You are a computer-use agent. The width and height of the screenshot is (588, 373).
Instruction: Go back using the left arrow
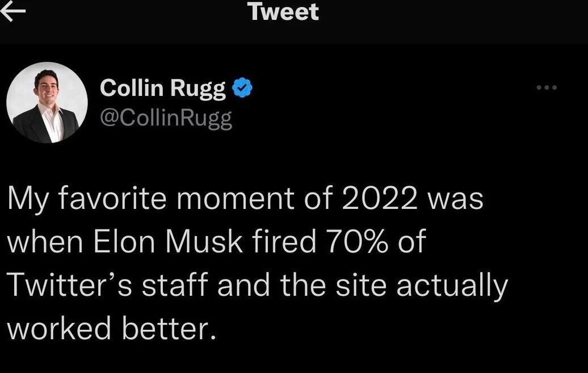click(x=12, y=12)
